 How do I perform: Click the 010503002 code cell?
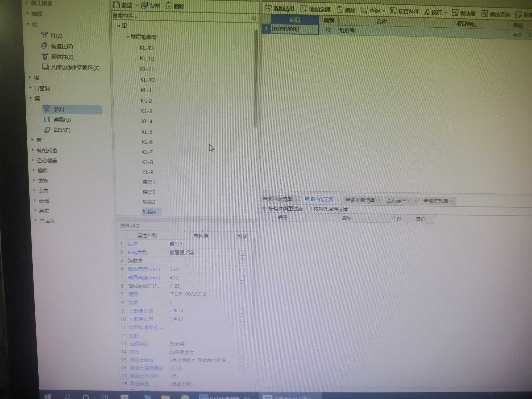(294, 29)
